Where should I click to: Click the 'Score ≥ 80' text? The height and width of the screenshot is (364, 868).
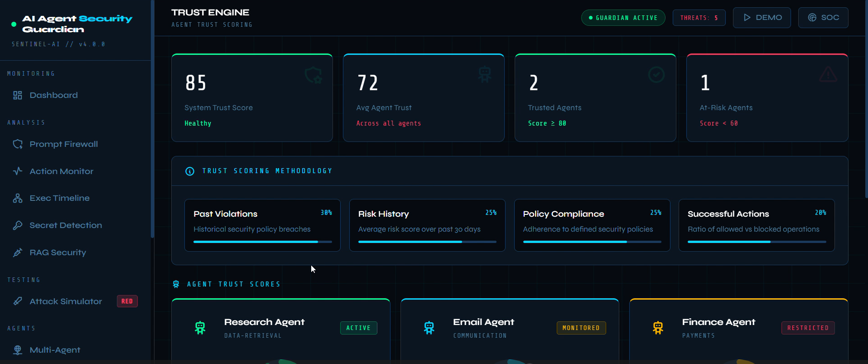[x=547, y=123]
